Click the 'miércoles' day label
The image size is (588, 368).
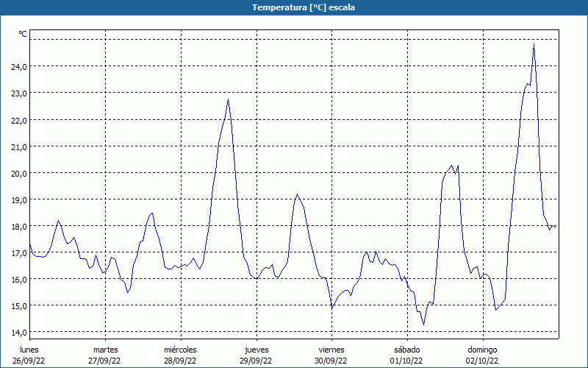click(180, 350)
